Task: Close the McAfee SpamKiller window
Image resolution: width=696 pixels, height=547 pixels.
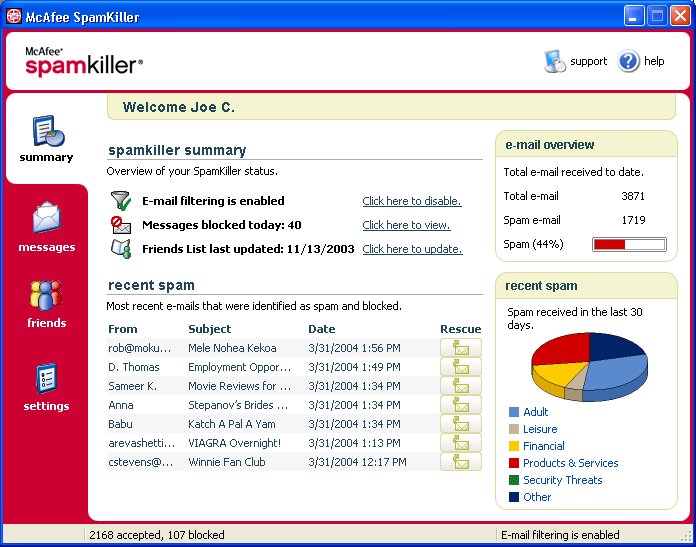Action: [680, 16]
